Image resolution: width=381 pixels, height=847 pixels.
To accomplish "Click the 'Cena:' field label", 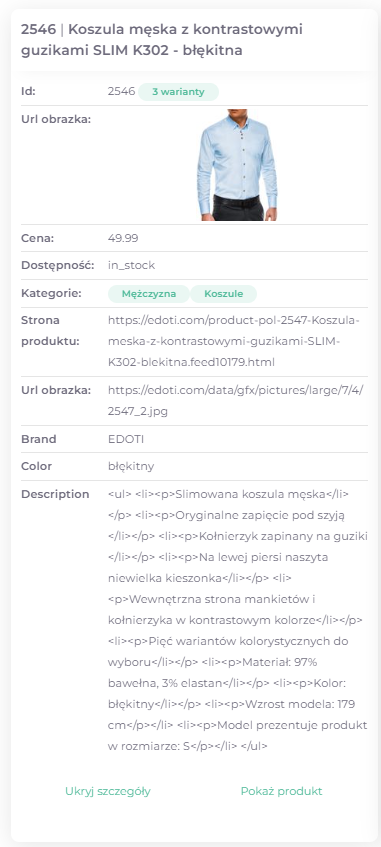I will [38, 238].
